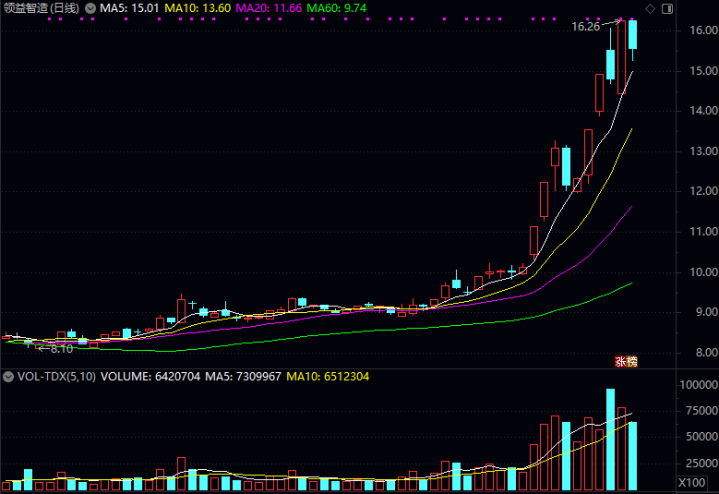Toggle the side panel layout icon

pyautogui.click(x=667, y=9)
